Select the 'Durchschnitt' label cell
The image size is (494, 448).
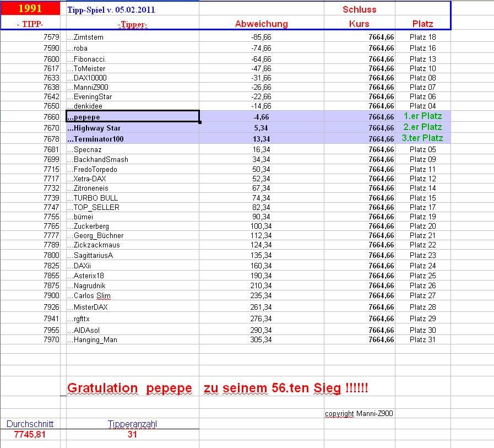30,424
